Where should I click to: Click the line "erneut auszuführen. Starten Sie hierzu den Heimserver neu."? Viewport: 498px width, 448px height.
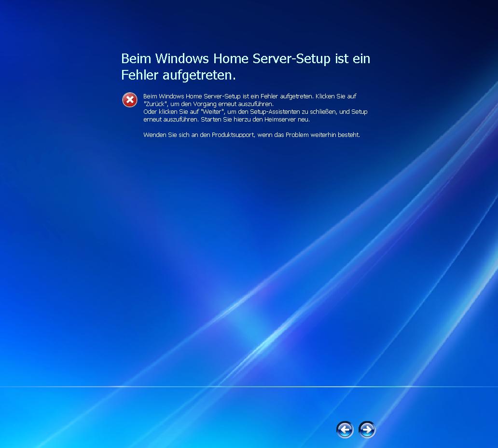226,120
